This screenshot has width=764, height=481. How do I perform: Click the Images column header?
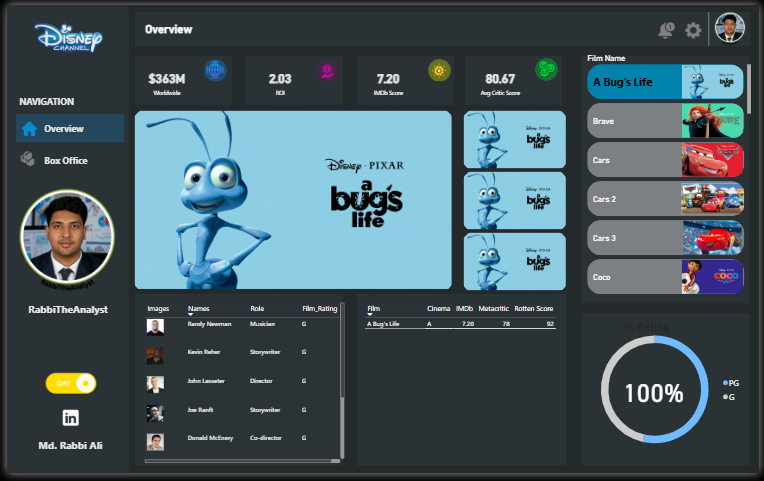pyautogui.click(x=158, y=308)
